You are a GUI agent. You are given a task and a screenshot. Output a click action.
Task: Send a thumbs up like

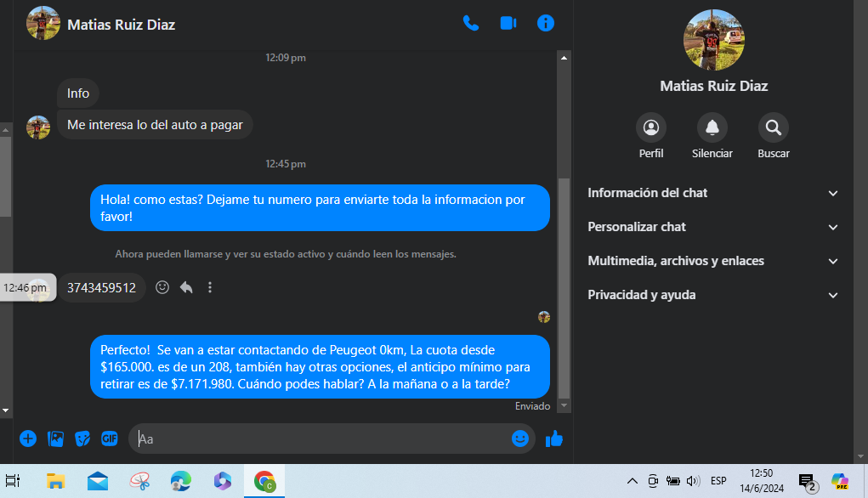point(554,439)
